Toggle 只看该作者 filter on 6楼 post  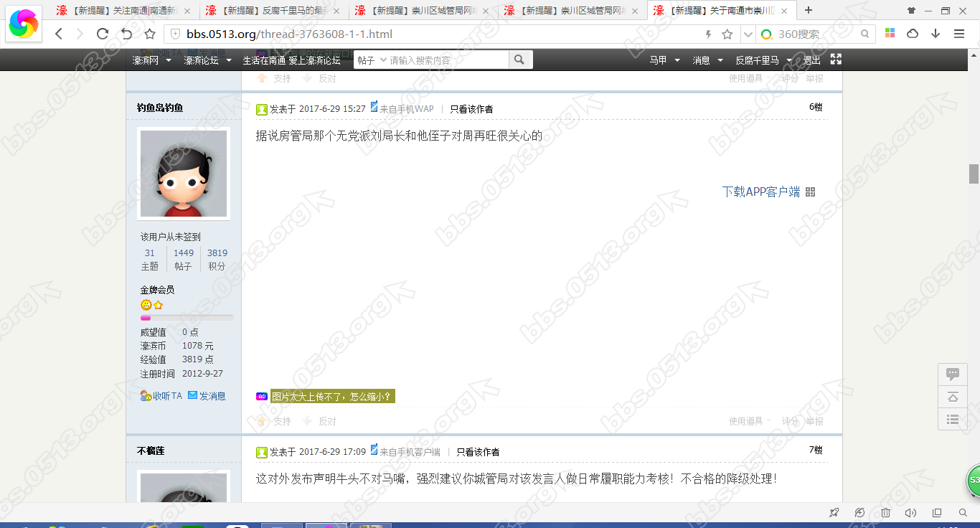click(x=471, y=109)
